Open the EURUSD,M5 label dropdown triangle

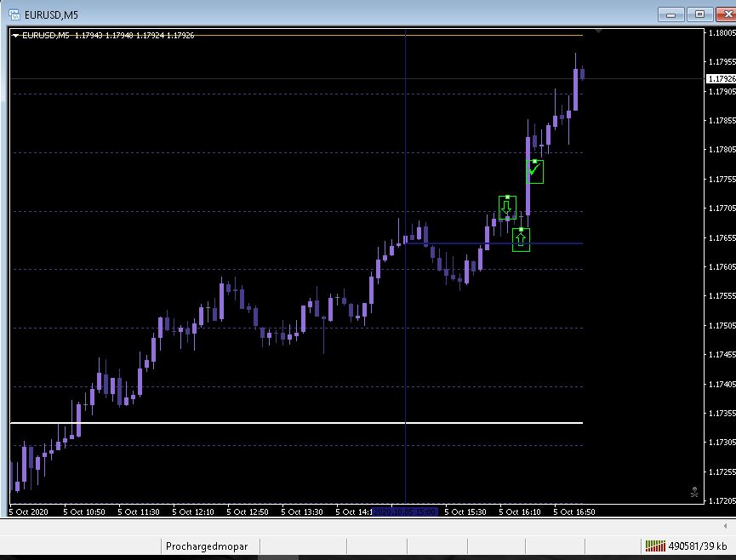click(15, 35)
